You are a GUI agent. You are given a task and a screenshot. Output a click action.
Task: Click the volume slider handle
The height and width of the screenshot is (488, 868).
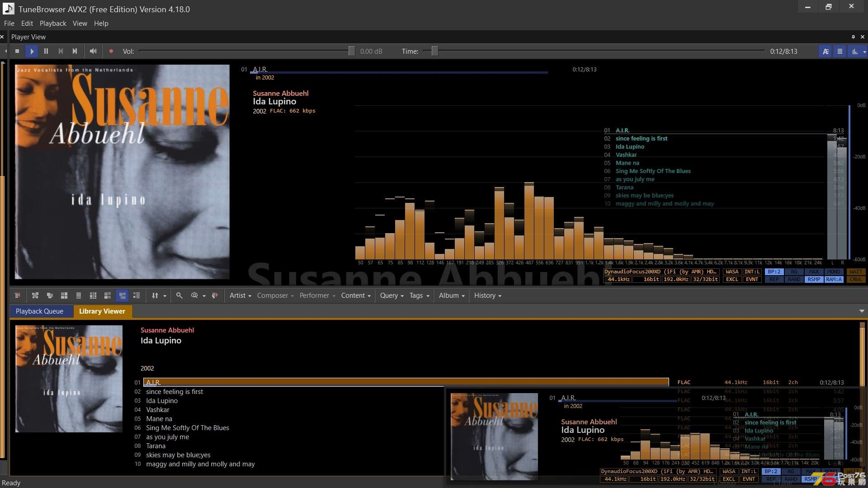coord(351,52)
